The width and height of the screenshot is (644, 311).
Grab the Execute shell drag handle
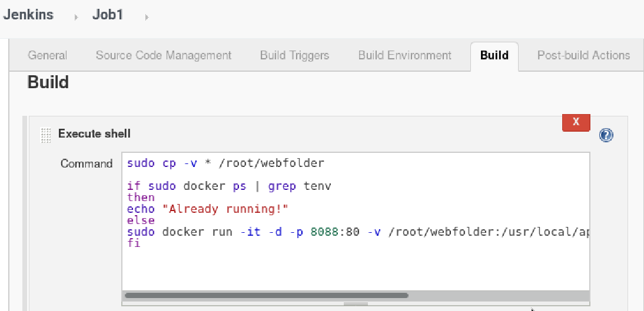click(45, 135)
